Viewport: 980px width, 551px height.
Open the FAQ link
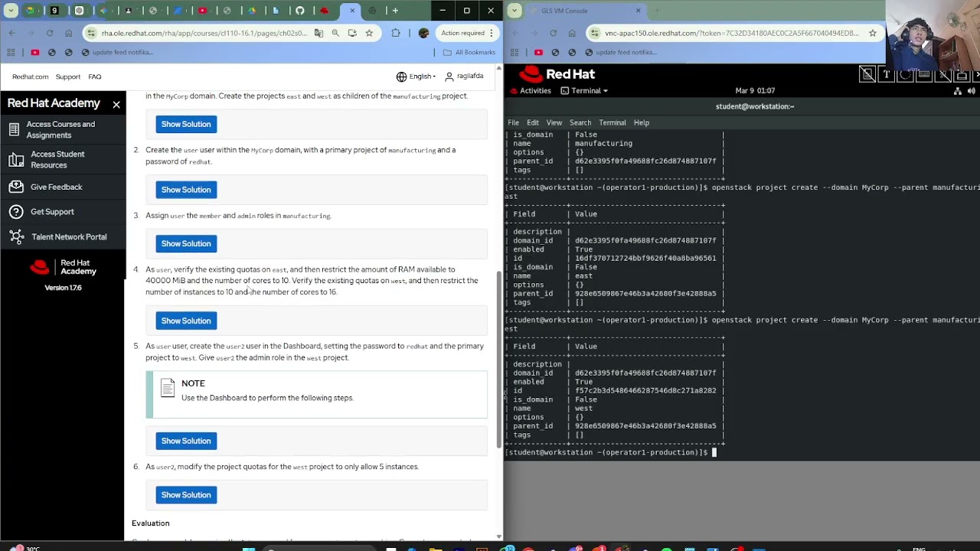[94, 77]
